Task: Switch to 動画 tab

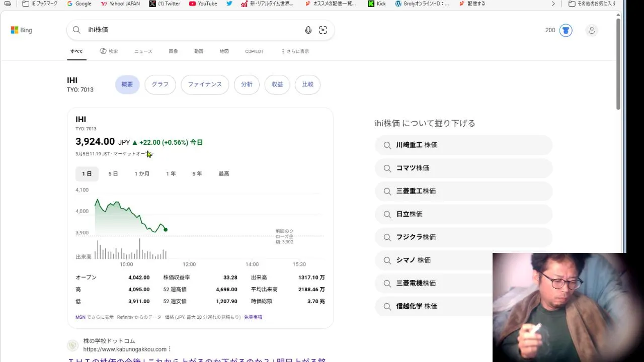Action: pyautogui.click(x=199, y=51)
